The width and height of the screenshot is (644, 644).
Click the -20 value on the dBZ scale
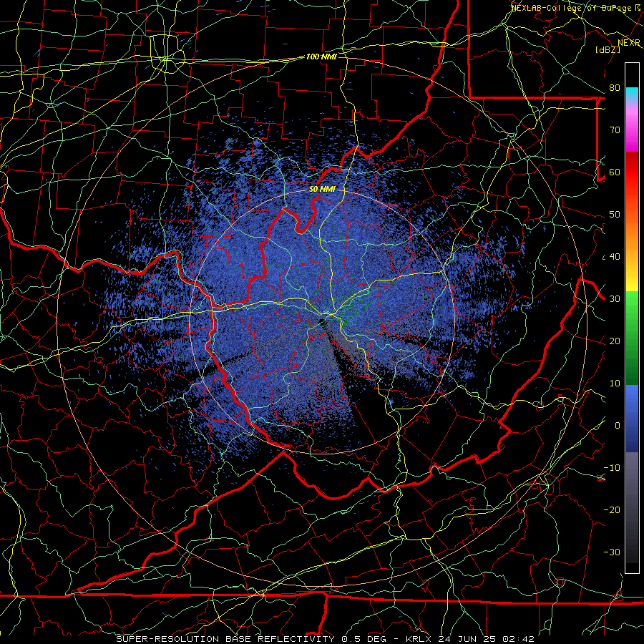click(x=612, y=510)
